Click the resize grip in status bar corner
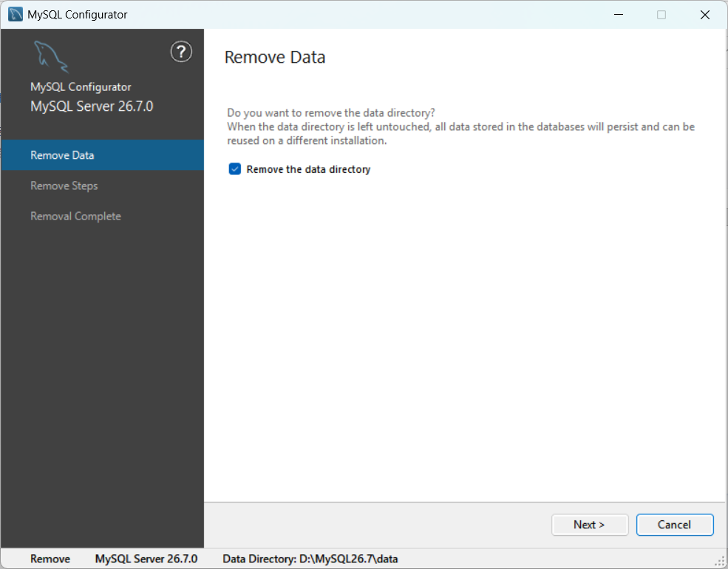This screenshot has height=569, width=728. click(x=720, y=561)
